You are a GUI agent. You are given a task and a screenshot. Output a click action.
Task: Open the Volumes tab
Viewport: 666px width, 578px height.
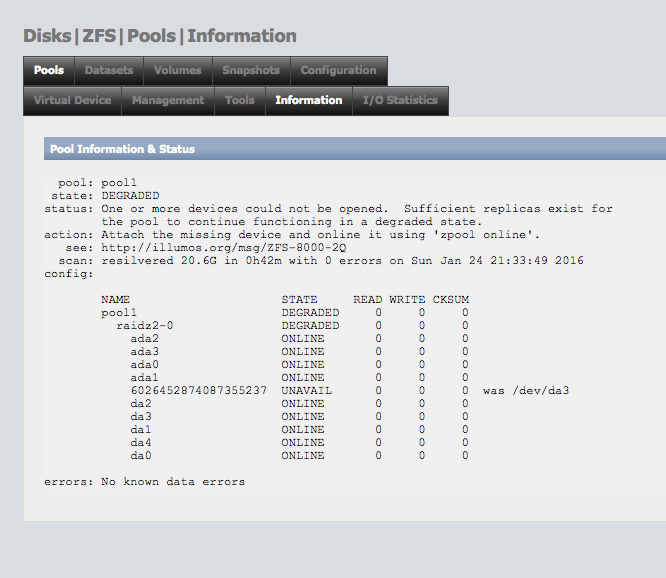[x=178, y=70]
